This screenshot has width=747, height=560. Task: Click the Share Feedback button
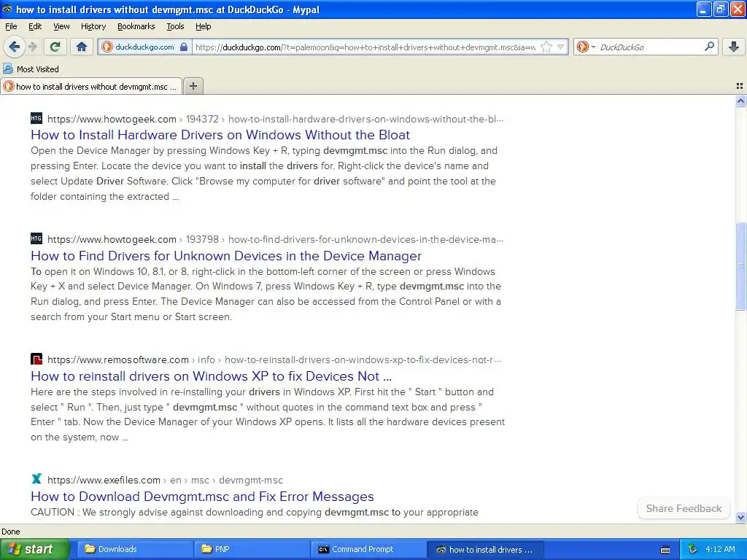point(684,508)
